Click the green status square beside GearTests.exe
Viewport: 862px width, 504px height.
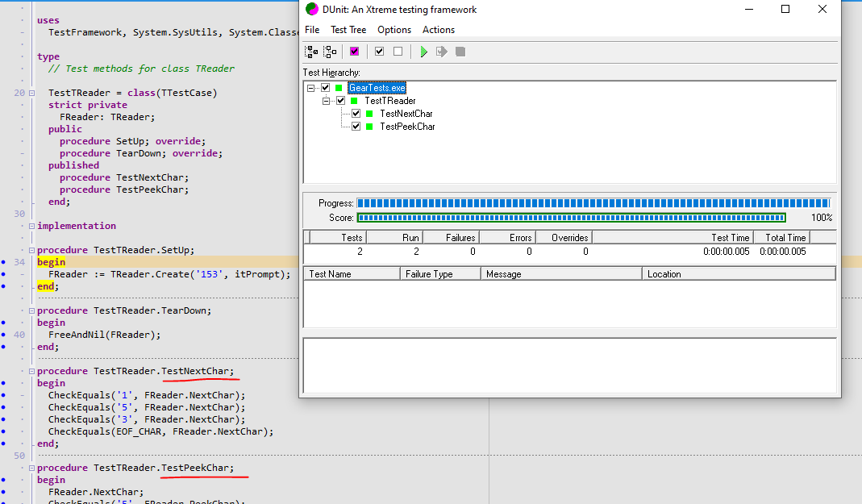point(339,88)
